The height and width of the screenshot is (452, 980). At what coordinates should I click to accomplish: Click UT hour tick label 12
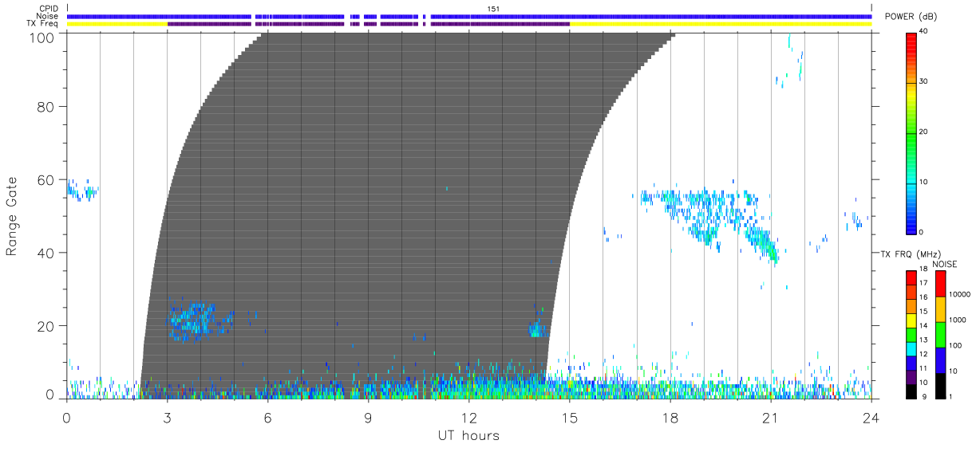tap(468, 417)
